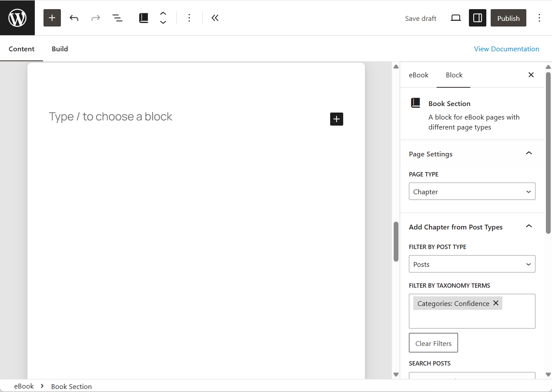Click the redo arrow icon
552x392 pixels.
point(95,18)
